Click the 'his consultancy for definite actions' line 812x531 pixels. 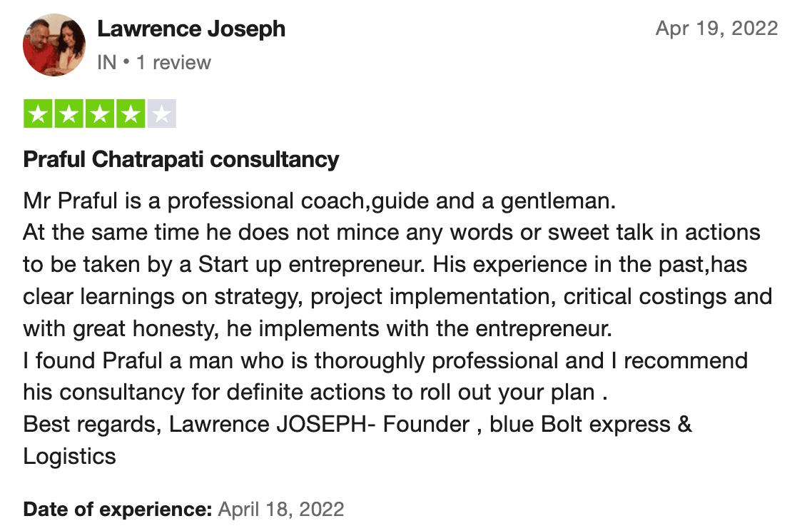315,392
